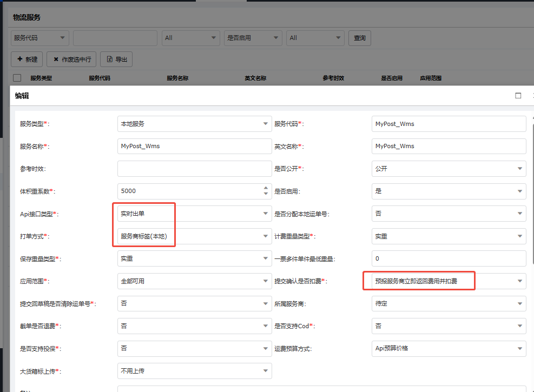
Task: Click the 是否启用 column header
Action: [x=392, y=78]
